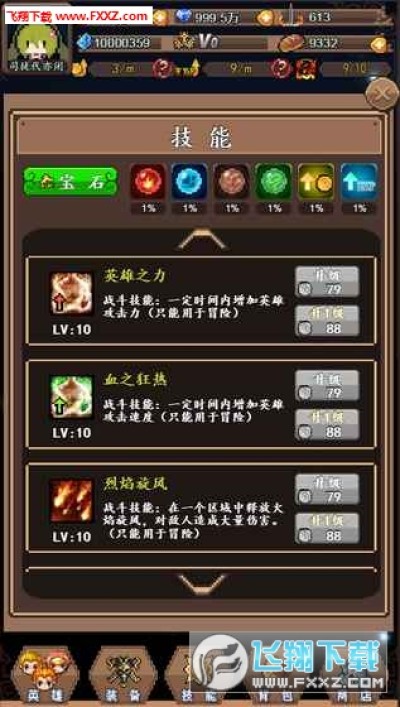Select the red fire gem icon
This screenshot has height=707, width=400.
147,182
